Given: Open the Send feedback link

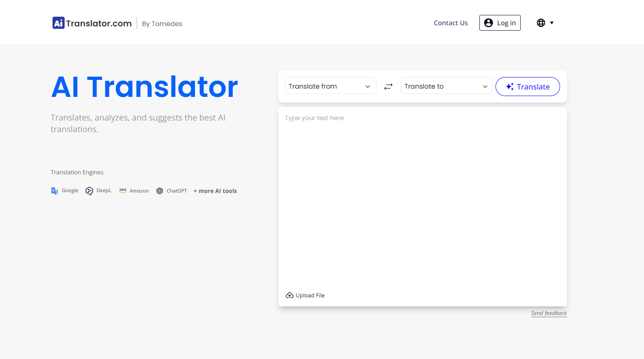Looking at the screenshot, I should (549, 313).
